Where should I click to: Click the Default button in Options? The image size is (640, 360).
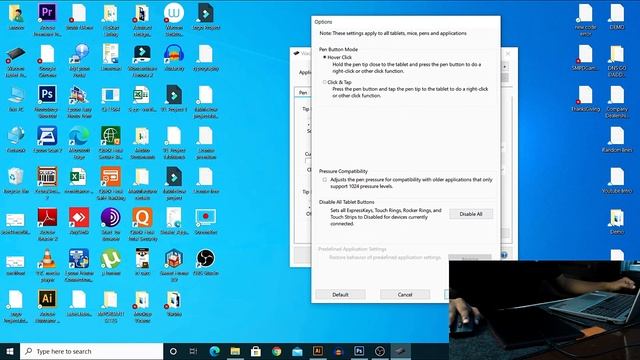tap(340, 294)
